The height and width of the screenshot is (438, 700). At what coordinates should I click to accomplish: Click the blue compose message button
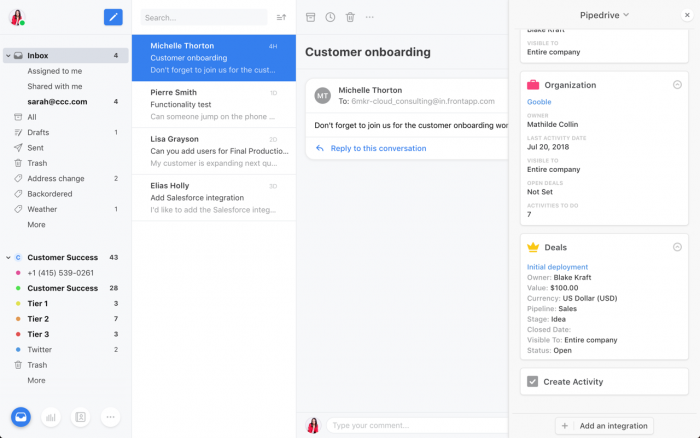click(113, 17)
